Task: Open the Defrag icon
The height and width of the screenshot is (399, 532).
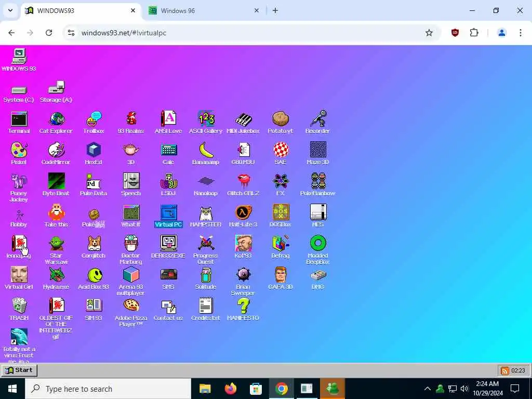Action: click(280, 247)
